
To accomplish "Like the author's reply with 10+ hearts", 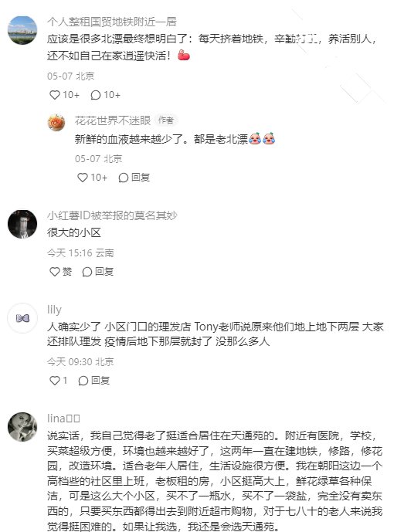I will point(92,178).
